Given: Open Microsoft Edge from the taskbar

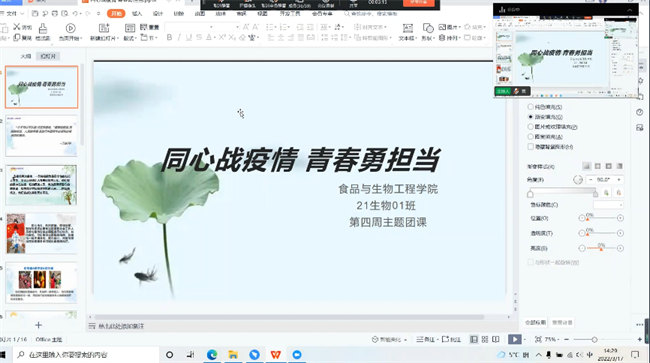Looking at the screenshot, I should [212, 355].
